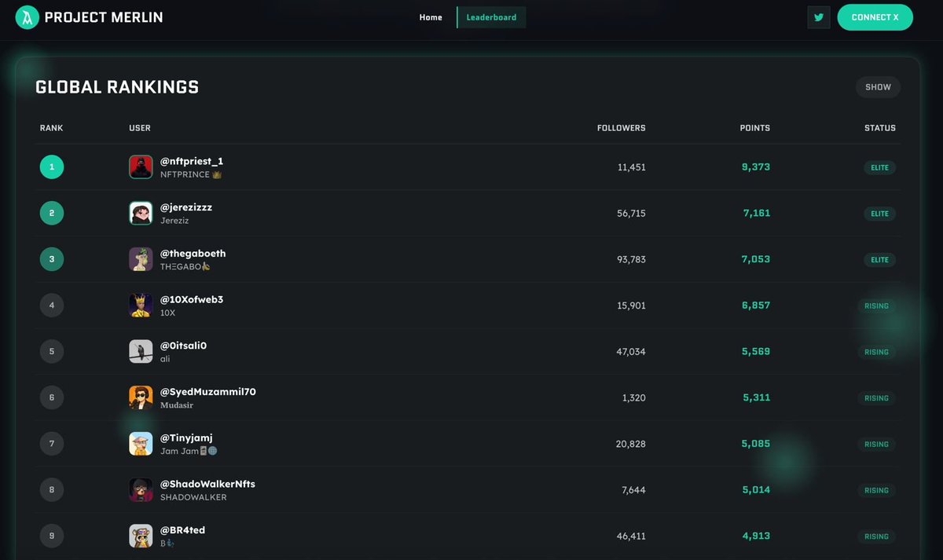Open the @SyedMuzammil70 profile handle
The image size is (943, 560).
(x=208, y=392)
